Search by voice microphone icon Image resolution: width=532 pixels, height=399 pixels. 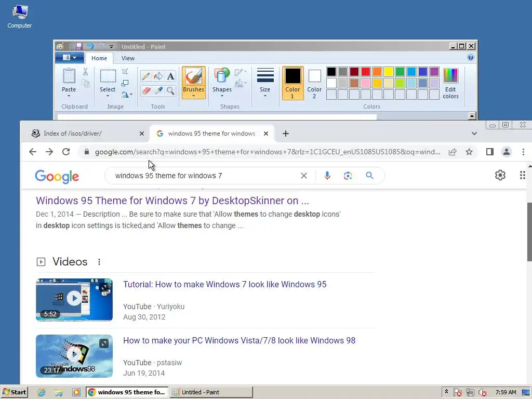click(x=327, y=176)
